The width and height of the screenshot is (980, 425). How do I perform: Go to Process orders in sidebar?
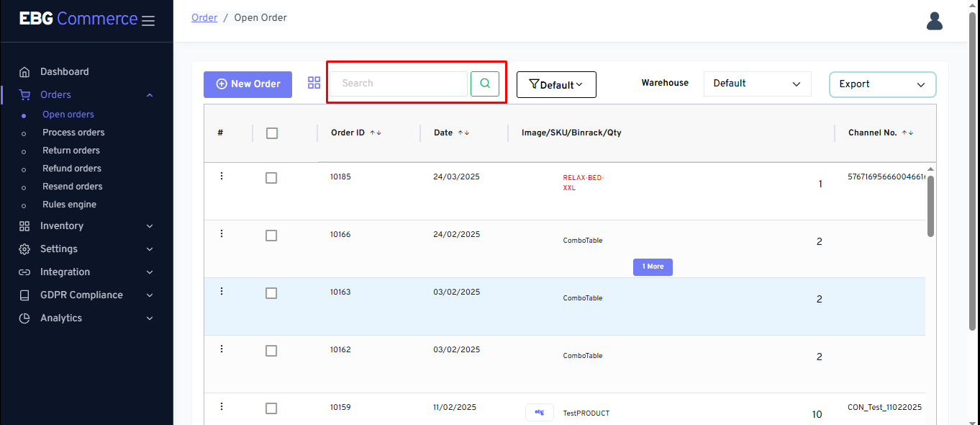click(73, 133)
